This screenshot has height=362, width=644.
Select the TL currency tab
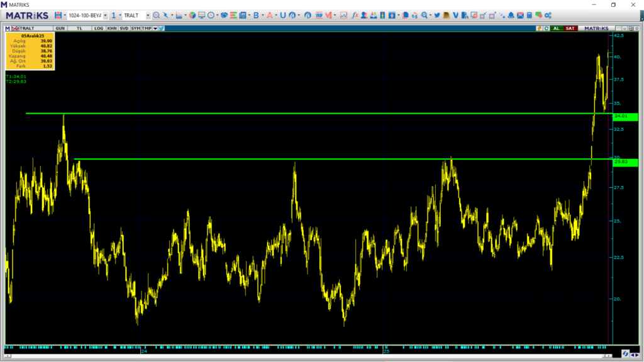(80, 28)
